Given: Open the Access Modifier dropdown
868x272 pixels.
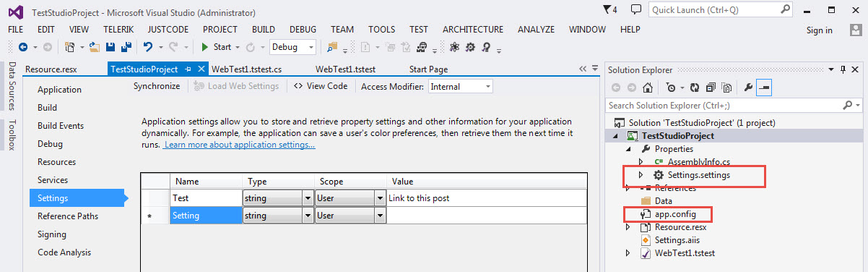Looking at the screenshot, I should click(x=460, y=86).
